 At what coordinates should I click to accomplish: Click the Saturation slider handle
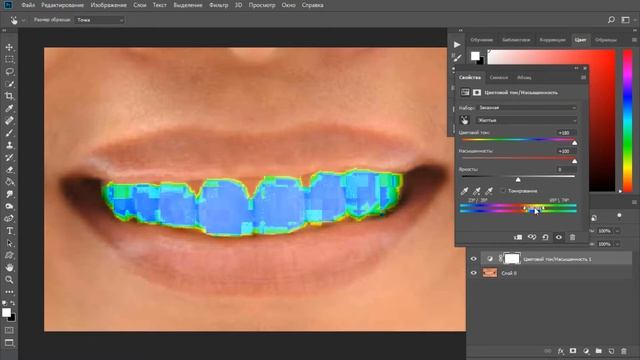pyautogui.click(x=574, y=161)
